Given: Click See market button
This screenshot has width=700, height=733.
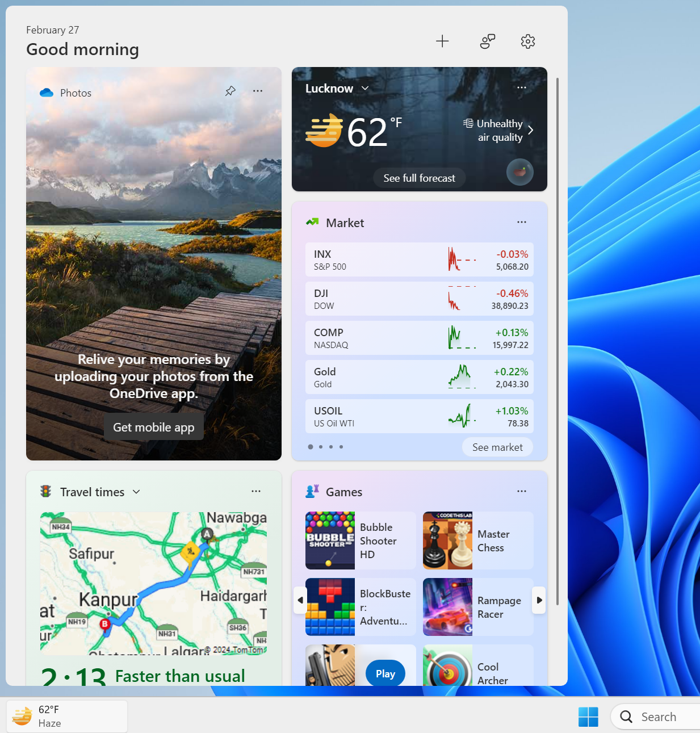Looking at the screenshot, I should [497, 447].
